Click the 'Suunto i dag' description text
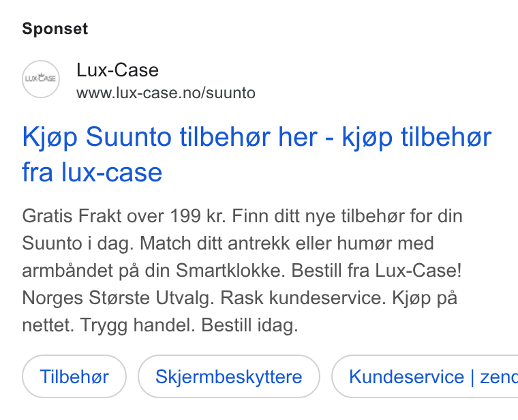The width and height of the screenshot is (518, 420). [x=78, y=243]
